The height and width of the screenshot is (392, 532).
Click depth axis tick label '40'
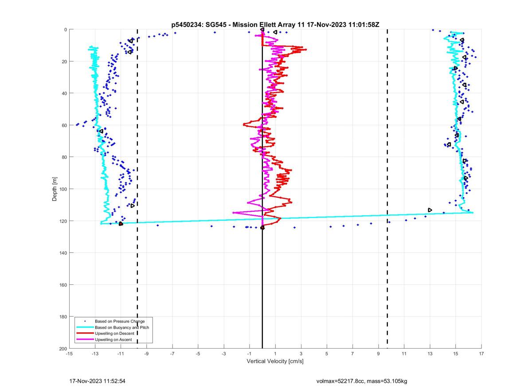(64, 93)
